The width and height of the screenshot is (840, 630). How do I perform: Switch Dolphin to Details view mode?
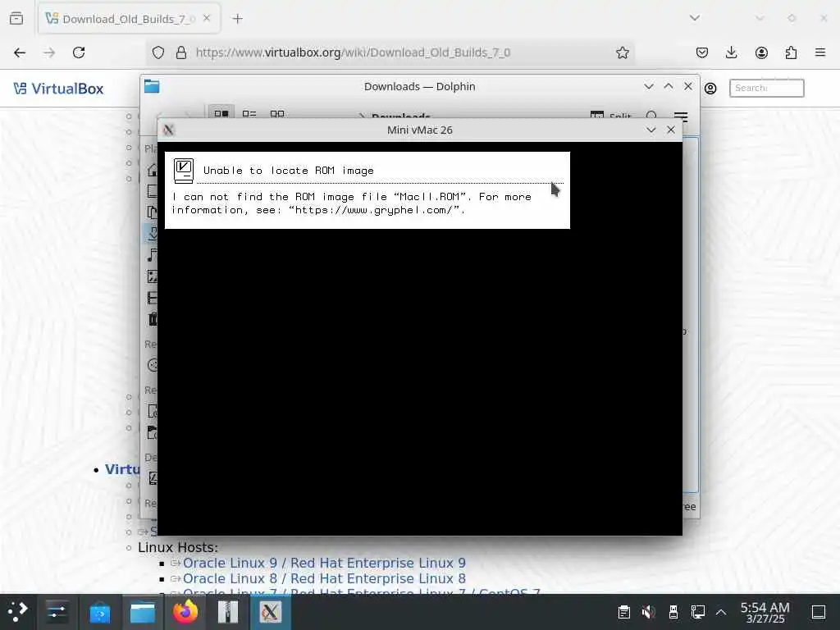(x=277, y=113)
